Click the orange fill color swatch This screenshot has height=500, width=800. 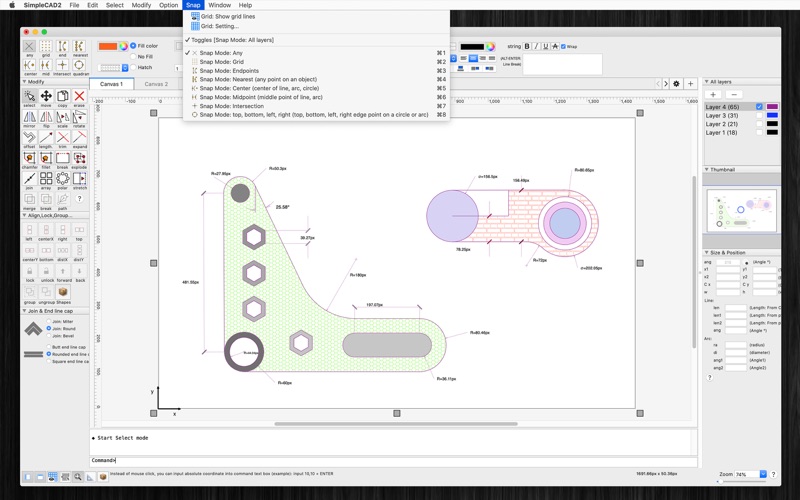point(107,46)
